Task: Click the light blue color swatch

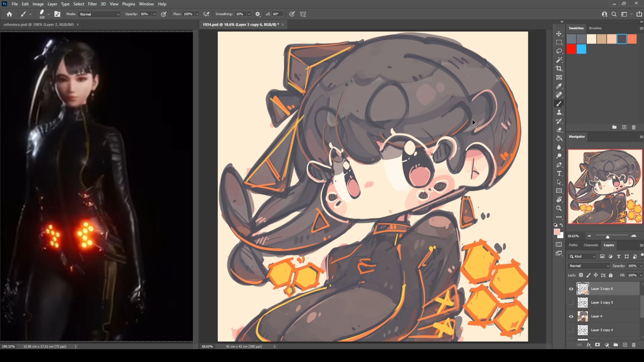Action: [x=582, y=49]
